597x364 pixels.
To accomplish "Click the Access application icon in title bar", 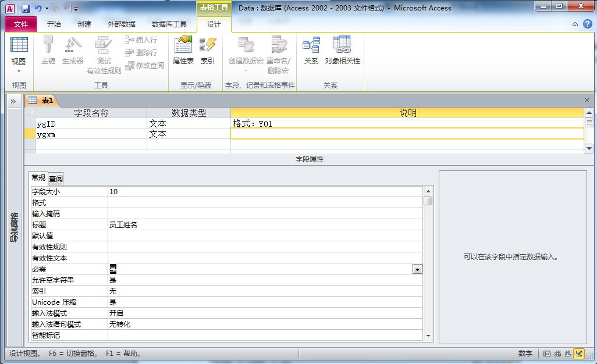I will pyautogui.click(x=10, y=8).
